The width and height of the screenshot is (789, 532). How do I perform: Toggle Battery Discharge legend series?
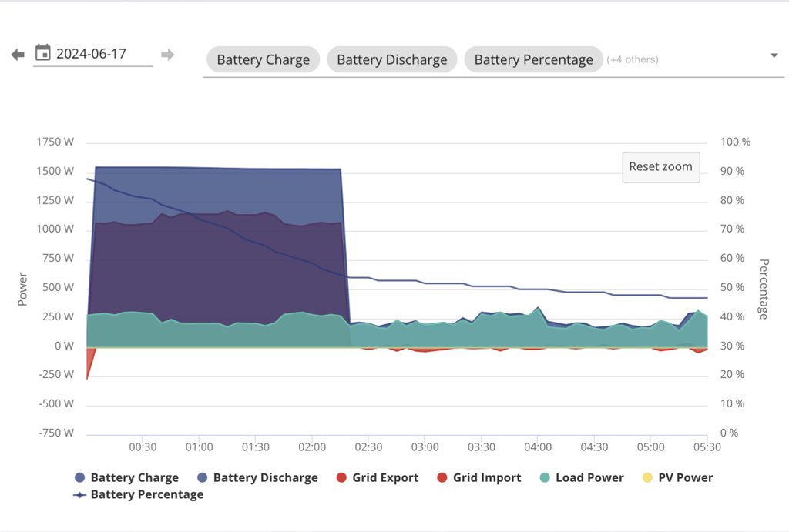[265, 477]
